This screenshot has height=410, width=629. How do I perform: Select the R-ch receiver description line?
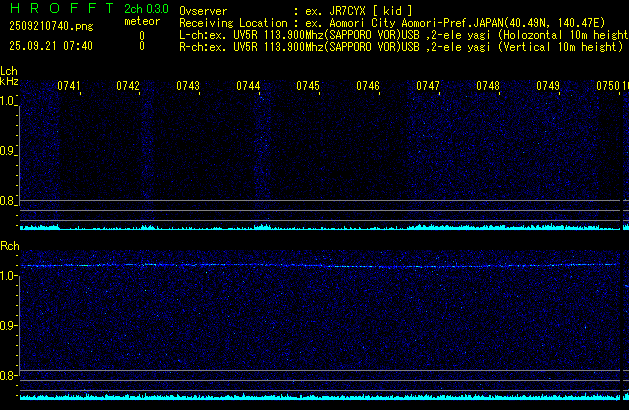coord(400,45)
